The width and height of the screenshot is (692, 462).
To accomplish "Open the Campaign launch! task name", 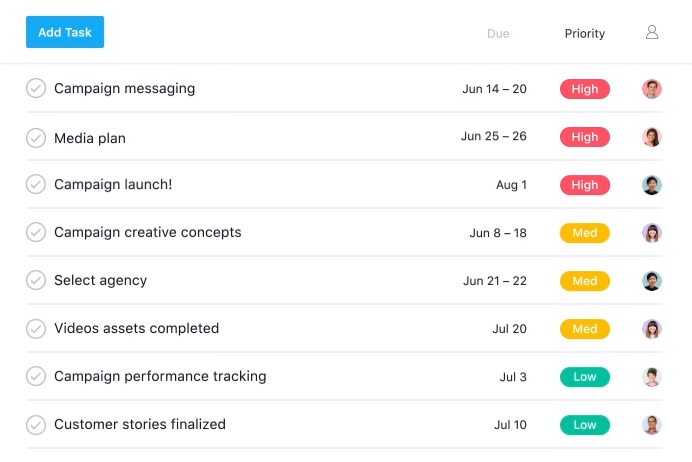I will (113, 184).
